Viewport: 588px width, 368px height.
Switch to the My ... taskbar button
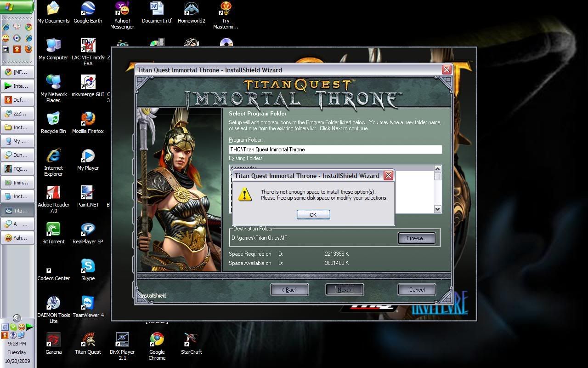pos(17,141)
